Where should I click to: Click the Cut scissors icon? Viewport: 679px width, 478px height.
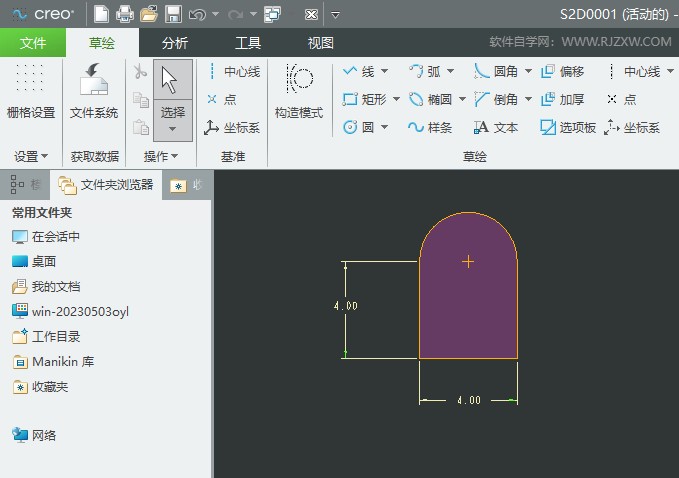[140, 72]
